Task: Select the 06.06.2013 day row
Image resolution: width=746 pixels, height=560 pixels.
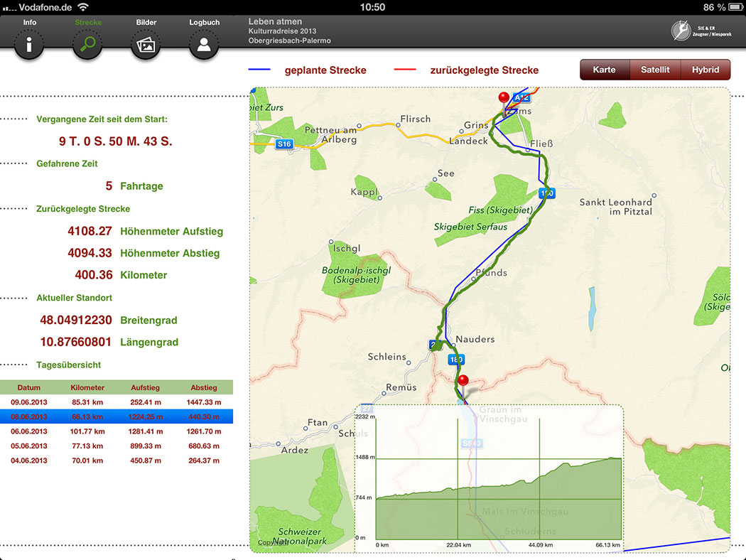Action: tap(117, 431)
